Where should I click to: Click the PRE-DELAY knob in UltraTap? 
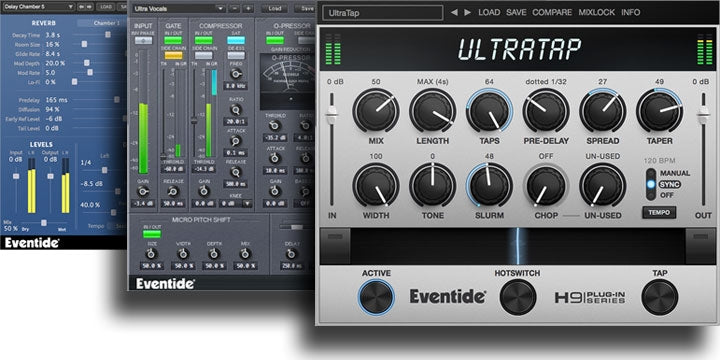click(546, 111)
